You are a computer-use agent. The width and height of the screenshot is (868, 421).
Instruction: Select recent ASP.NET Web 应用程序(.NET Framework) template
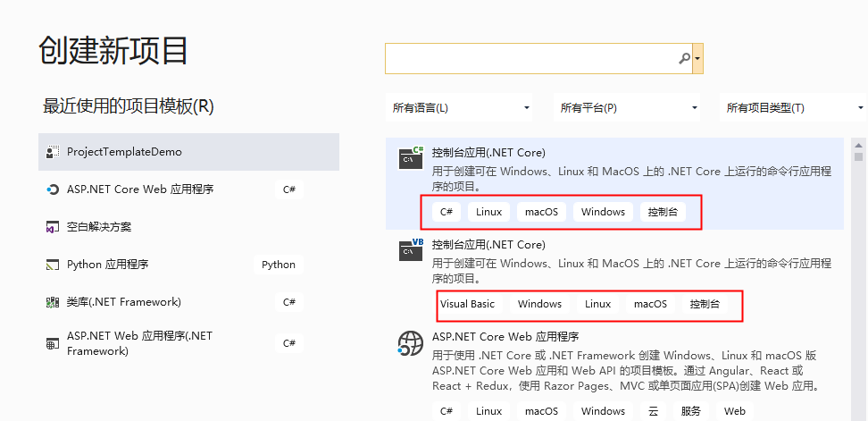188,343
